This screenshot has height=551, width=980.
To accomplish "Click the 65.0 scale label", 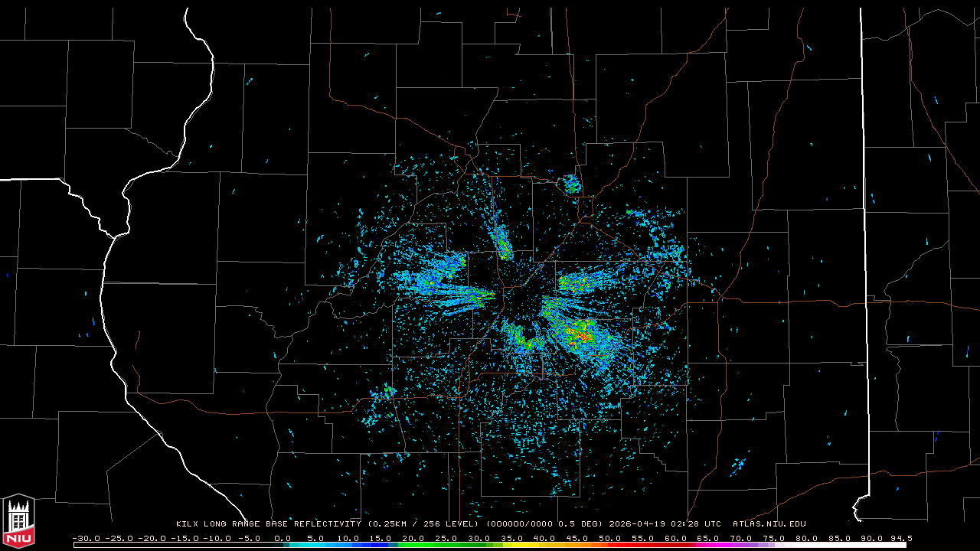I will [707, 538].
